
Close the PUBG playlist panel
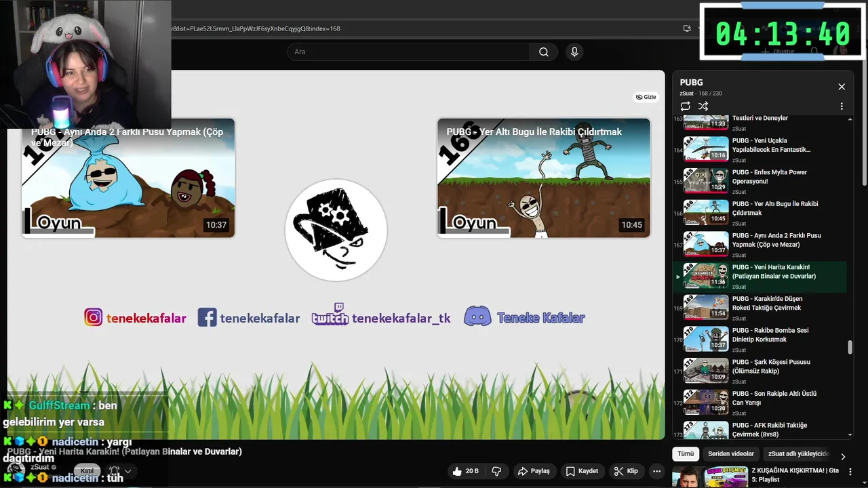coord(842,87)
